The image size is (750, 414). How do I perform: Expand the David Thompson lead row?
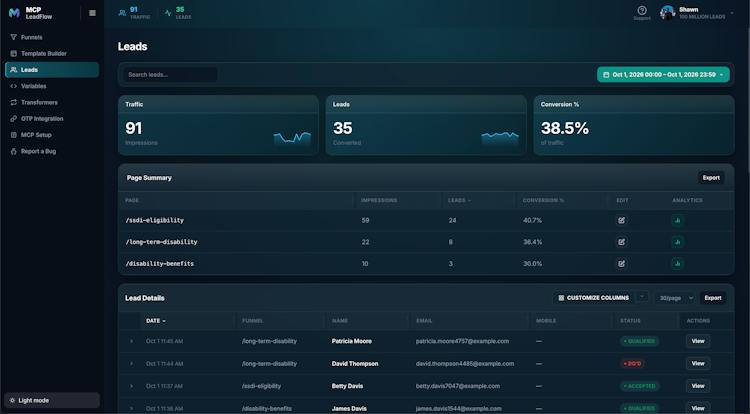132,363
